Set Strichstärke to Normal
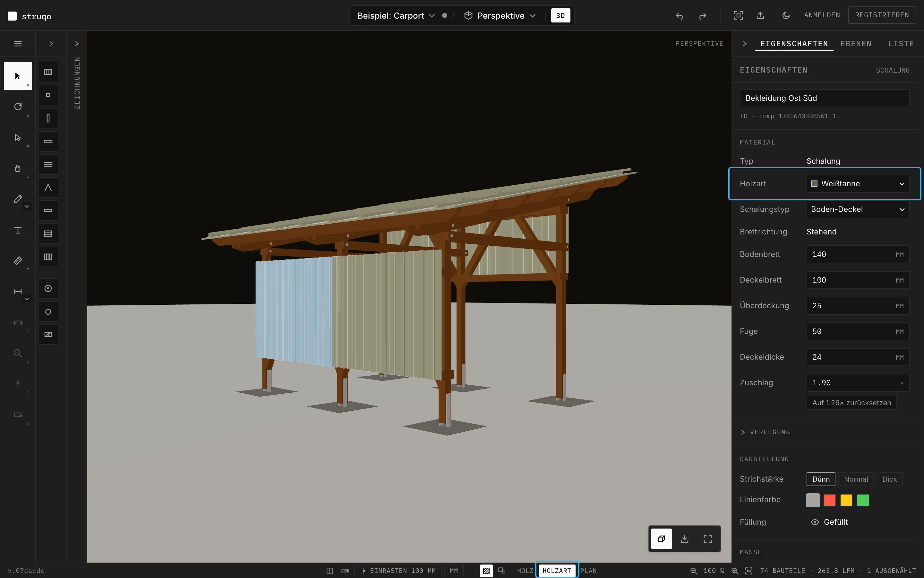Image resolution: width=924 pixels, height=578 pixels. [x=856, y=479]
